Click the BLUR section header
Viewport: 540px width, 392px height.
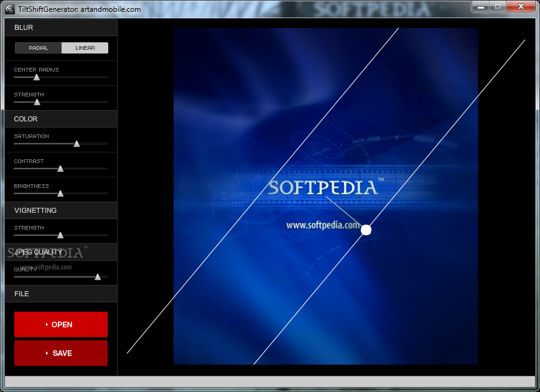[x=61, y=27]
